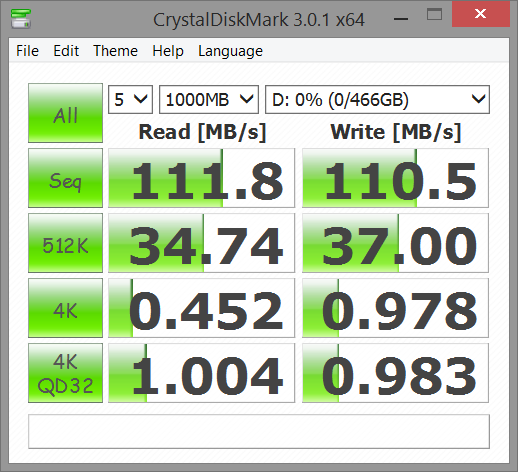Click the empty comment field at bottom
The width and height of the screenshot is (518, 472).
[259, 431]
